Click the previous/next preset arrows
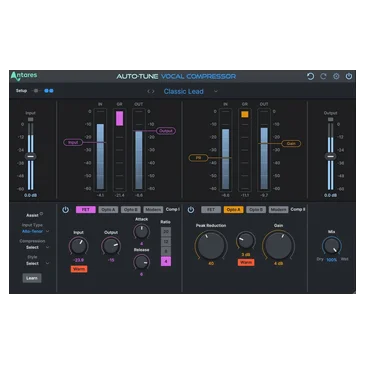365x365 pixels. [151, 91]
